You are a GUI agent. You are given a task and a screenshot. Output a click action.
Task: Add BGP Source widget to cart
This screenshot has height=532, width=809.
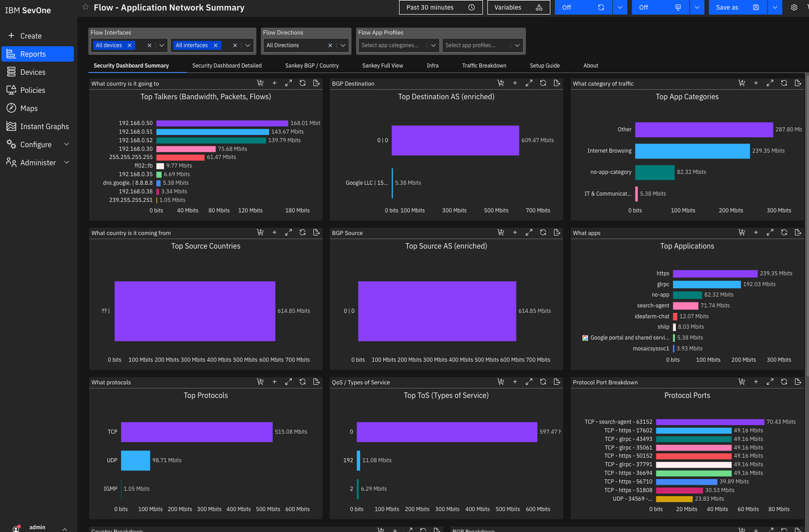[501, 233]
